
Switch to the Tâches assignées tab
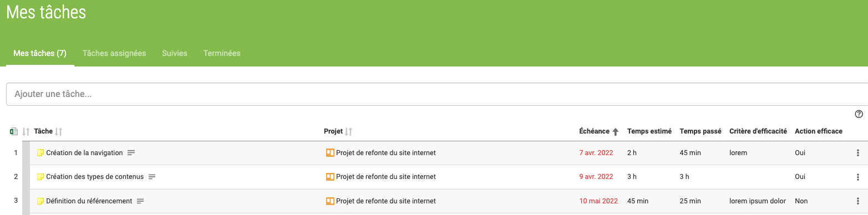114,53
